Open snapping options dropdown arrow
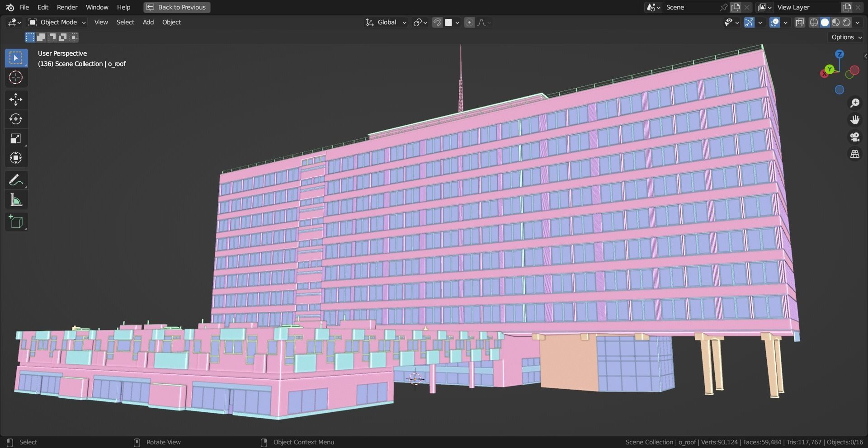The height and width of the screenshot is (448, 868). [x=452, y=22]
